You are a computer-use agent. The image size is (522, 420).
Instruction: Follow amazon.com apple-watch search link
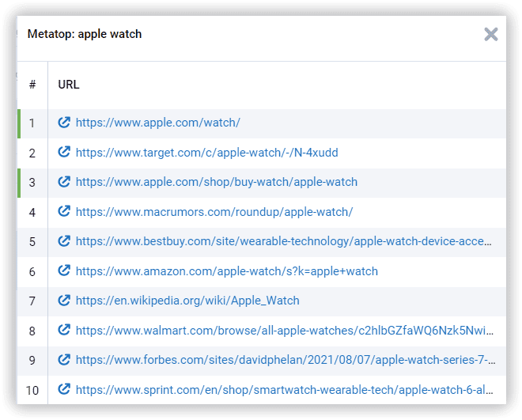coord(227,271)
